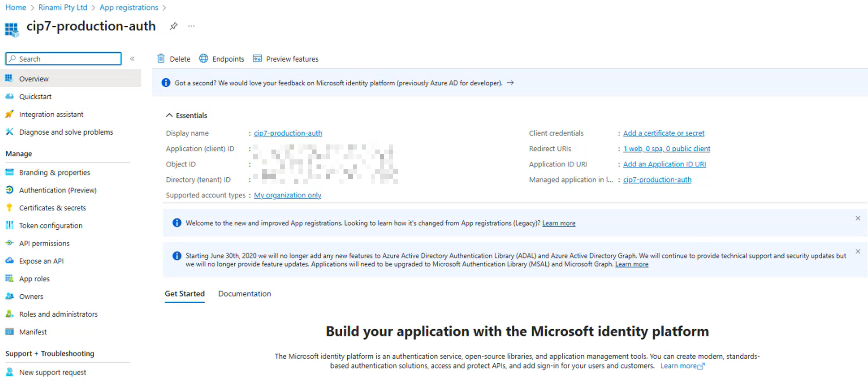The width and height of the screenshot is (868, 381).
Task: Open the Redirect URIs link
Action: click(x=666, y=149)
